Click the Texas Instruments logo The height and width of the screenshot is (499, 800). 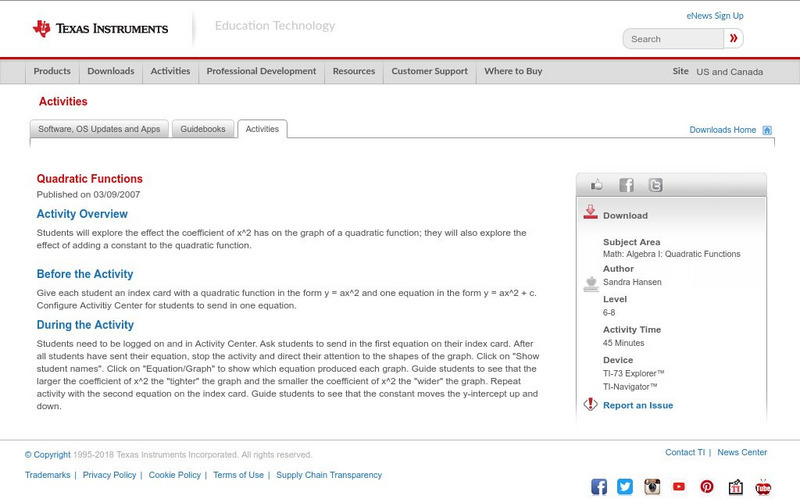click(x=101, y=29)
